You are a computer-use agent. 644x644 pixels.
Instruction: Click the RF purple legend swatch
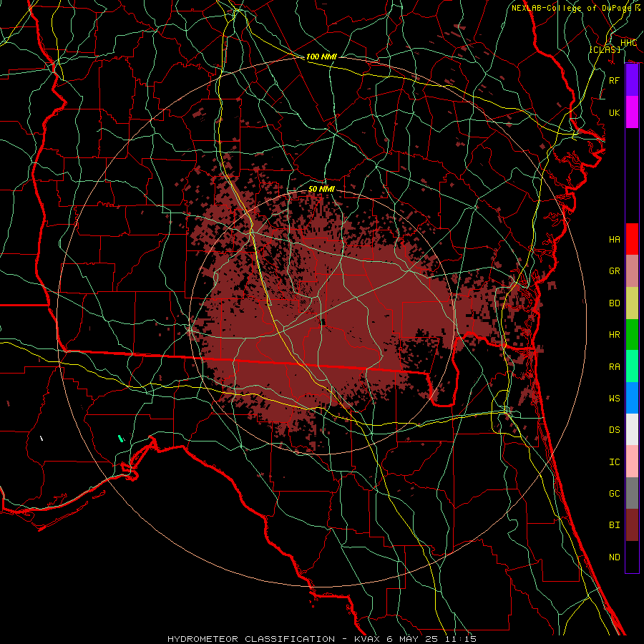pyautogui.click(x=632, y=80)
